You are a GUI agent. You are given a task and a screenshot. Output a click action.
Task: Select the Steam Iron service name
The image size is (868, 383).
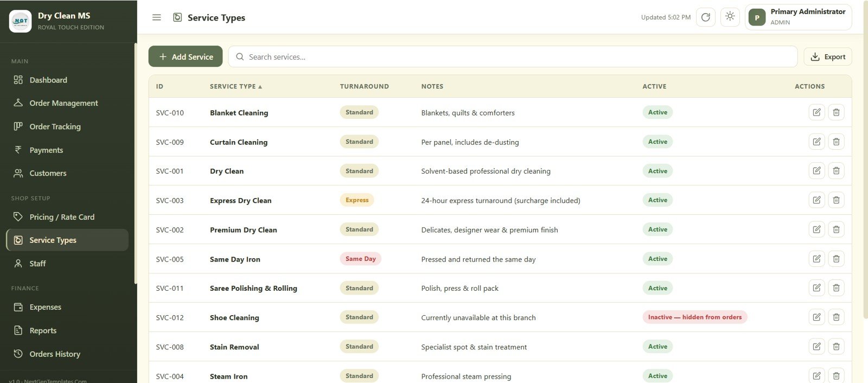229,376
